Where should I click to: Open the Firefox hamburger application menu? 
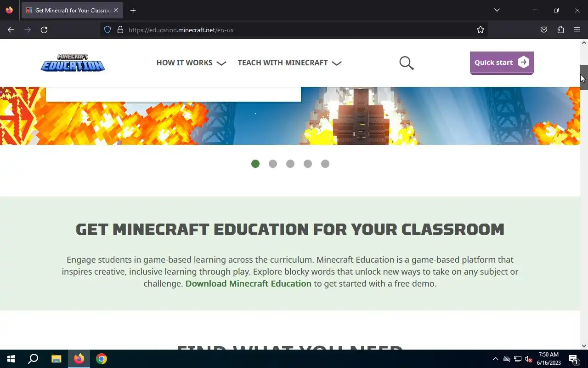[577, 30]
